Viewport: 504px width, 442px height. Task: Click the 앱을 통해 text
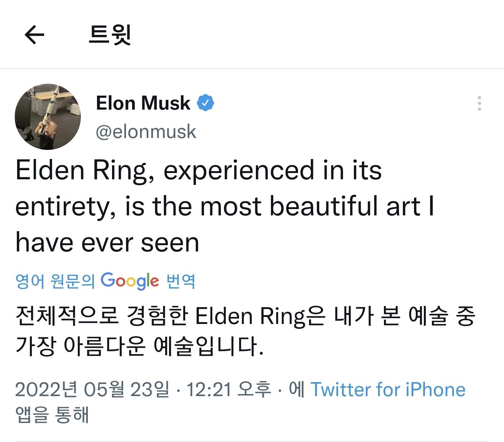click(52, 414)
